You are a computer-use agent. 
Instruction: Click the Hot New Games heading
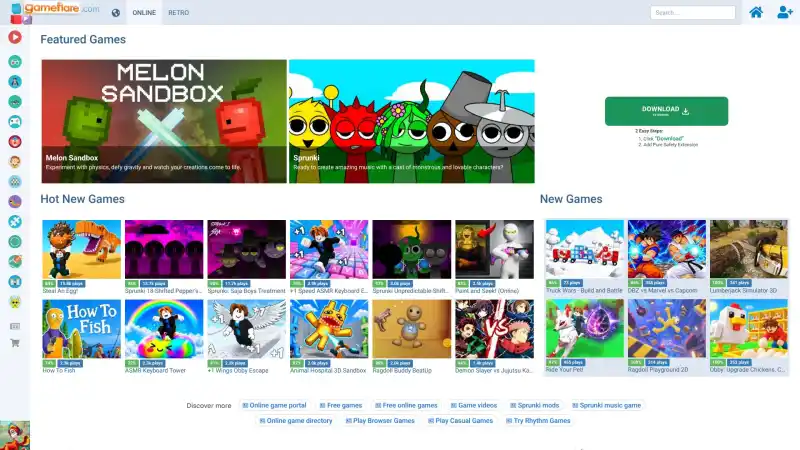pyautogui.click(x=83, y=199)
